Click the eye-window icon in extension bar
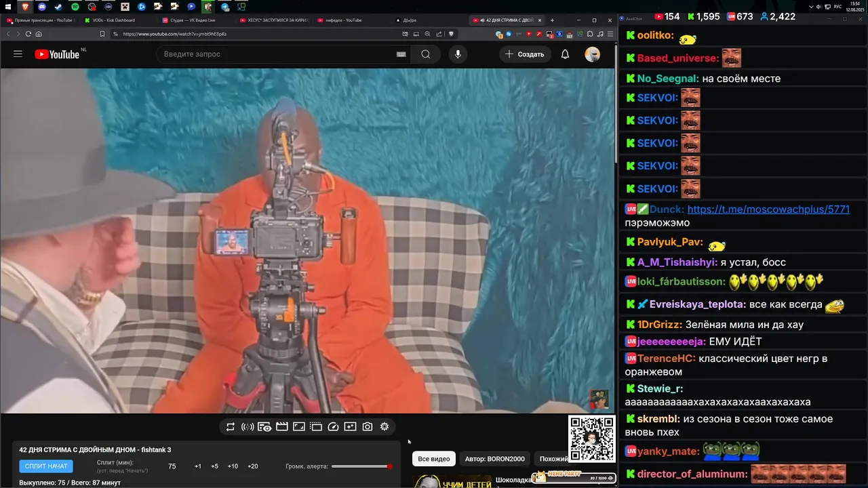868x488 pixels. [264, 426]
